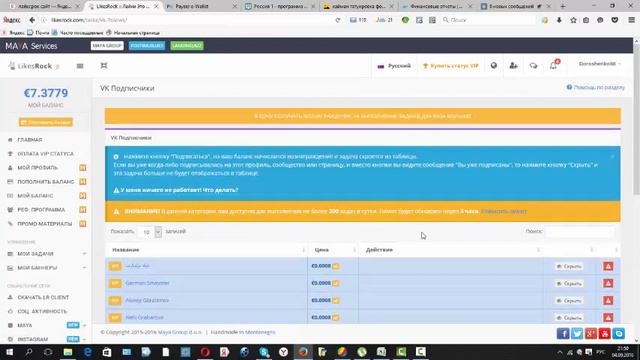Go back with browser back arrow
The image size is (640, 360).
(32, 20)
